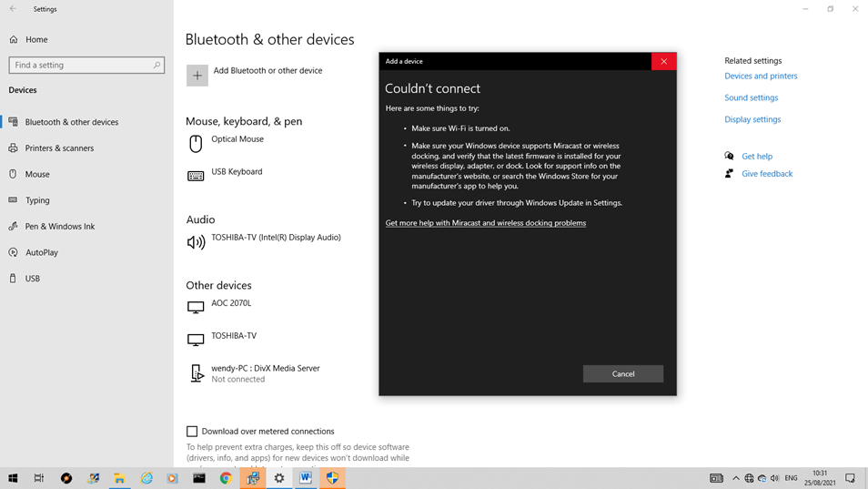Open the Miracast and wireless docking help link
Screen dimensions: 868x489
[x=486, y=222]
